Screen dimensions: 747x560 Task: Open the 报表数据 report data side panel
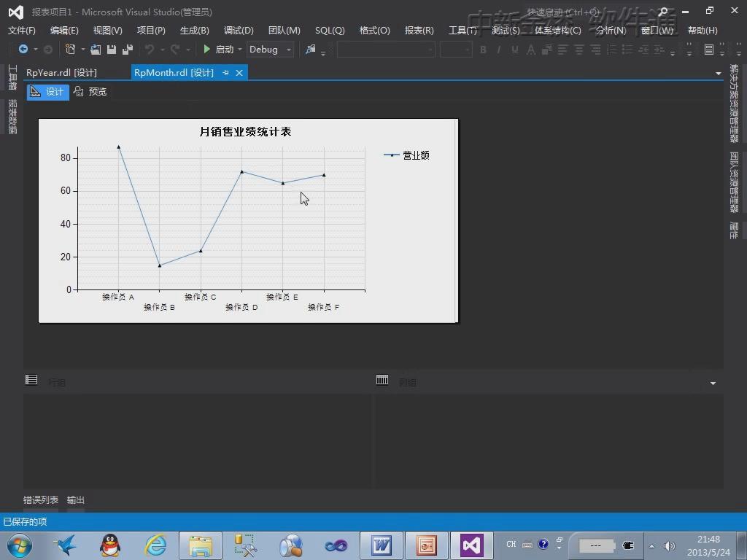pos(12,117)
